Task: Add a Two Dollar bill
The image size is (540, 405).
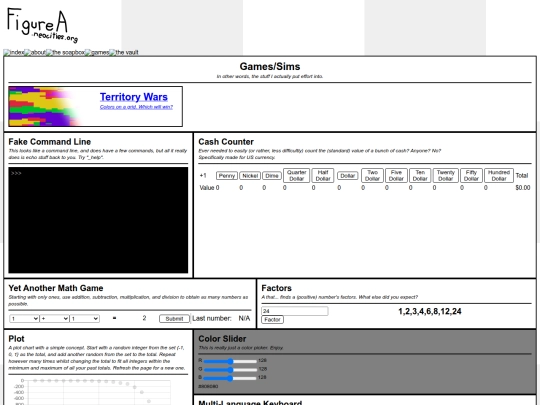Action: [372, 175]
